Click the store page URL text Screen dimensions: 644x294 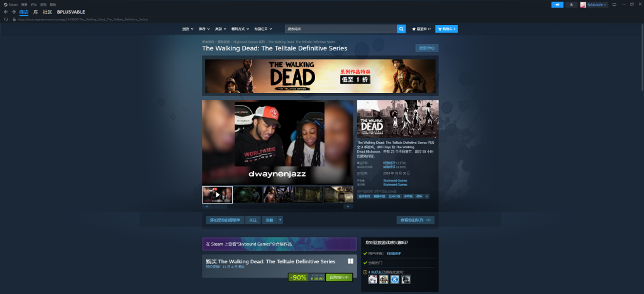tap(82, 19)
